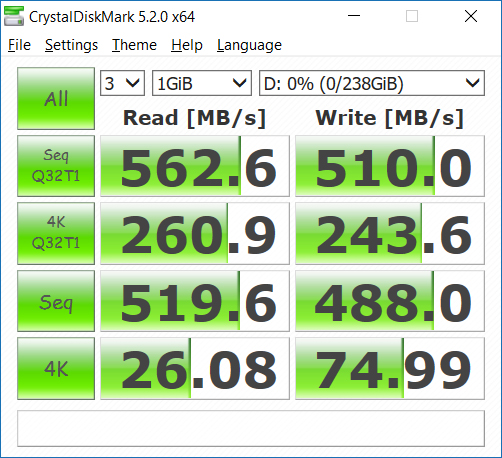Open the drive dropdown showing D: 0%
This screenshot has width=502, height=458.
pyautogui.click(x=372, y=83)
